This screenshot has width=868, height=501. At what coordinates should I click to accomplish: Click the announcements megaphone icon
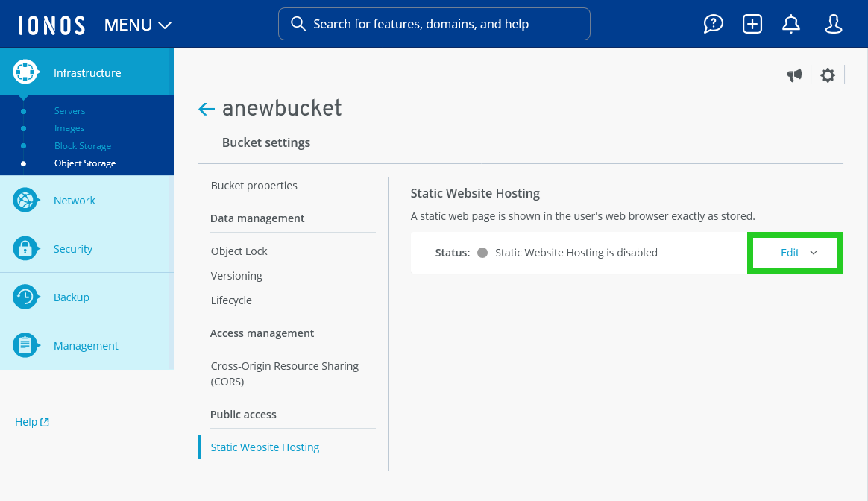click(794, 75)
